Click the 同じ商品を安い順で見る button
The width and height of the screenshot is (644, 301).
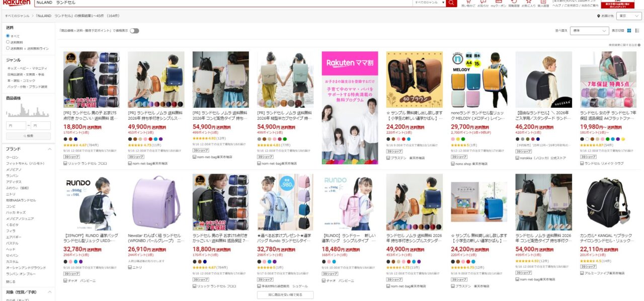(x=285, y=295)
